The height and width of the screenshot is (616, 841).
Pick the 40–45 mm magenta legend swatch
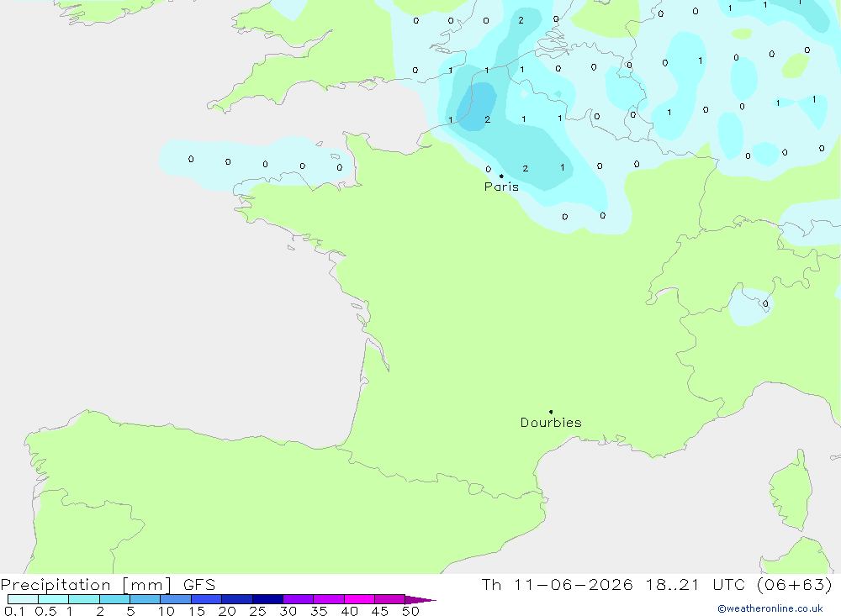click(359, 599)
